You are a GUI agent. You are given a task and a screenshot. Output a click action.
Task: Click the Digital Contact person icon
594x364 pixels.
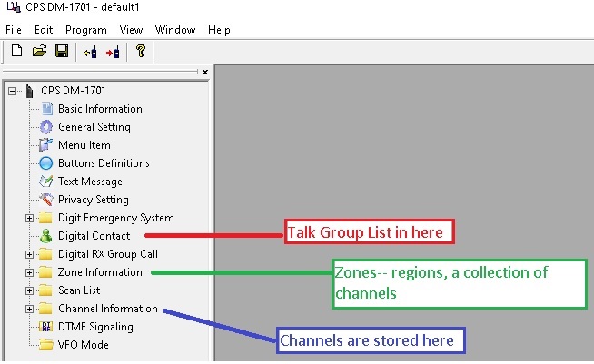click(46, 236)
